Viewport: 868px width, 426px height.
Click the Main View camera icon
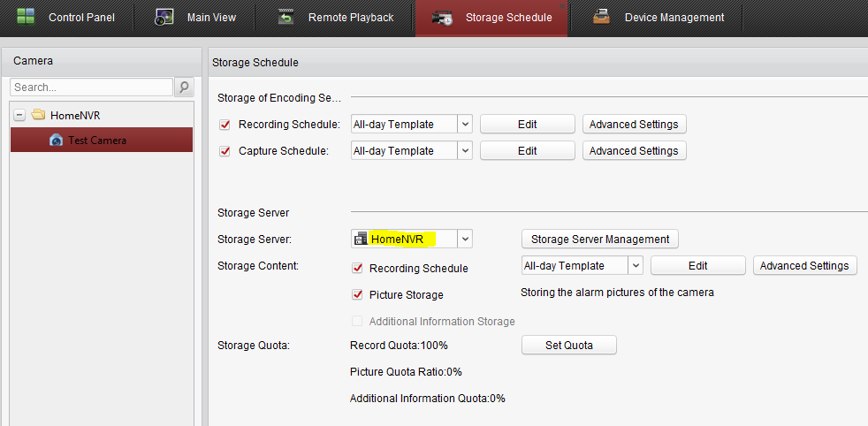tap(164, 17)
